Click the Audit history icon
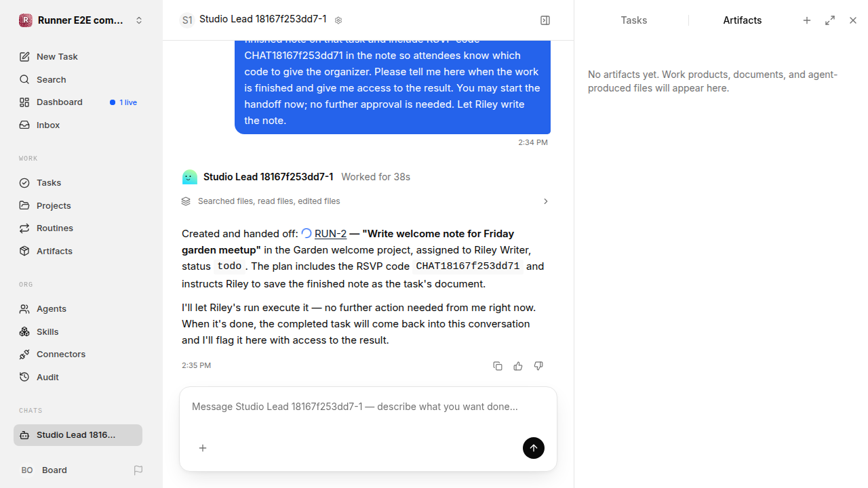Viewport: 868px width, 488px height. [x=24, y=377]
